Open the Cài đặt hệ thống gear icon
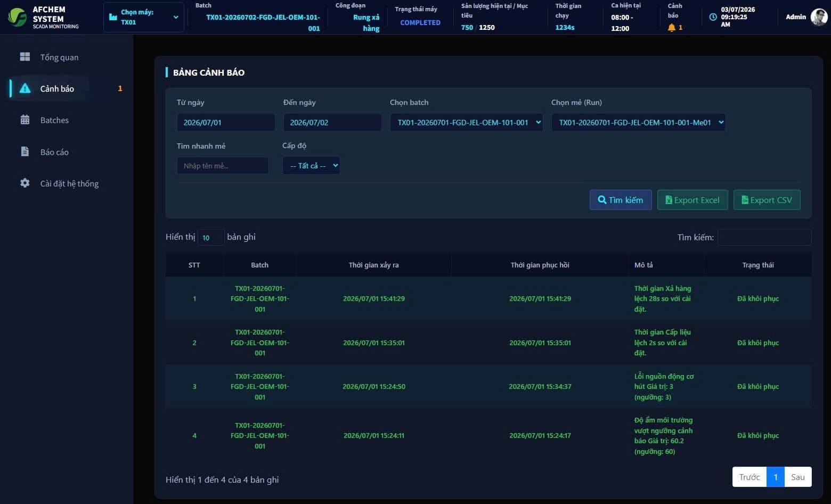Image resolution: width=831 pixels, height=504 pixels. point(25,183)
